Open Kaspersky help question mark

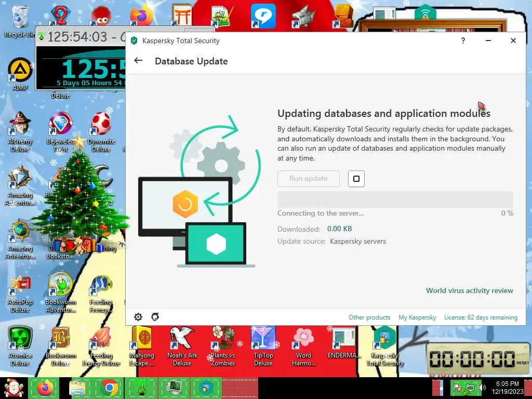click(463, 41)
